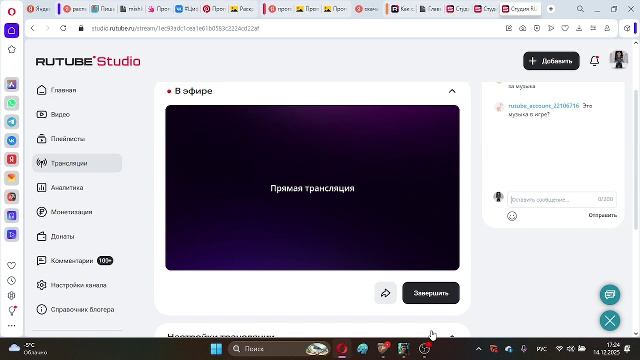Show hidden system tray icons
The image size is (640, 360).
click(x=478, y=349)
